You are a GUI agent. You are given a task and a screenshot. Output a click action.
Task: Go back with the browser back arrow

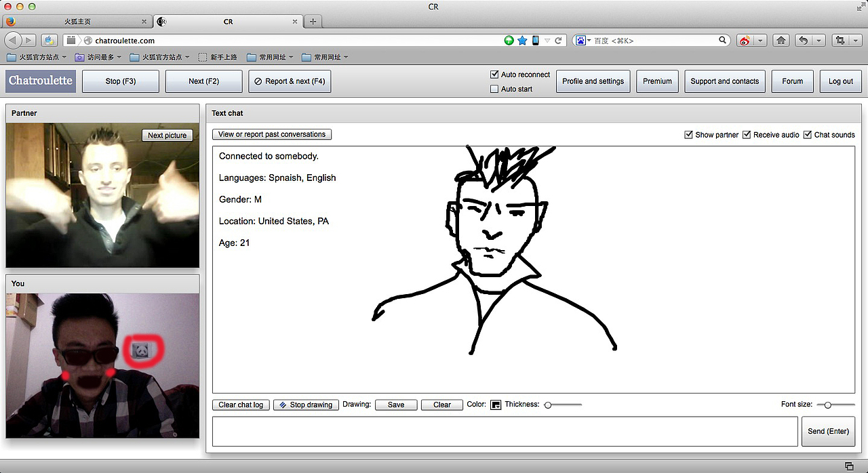pos(13,41)
